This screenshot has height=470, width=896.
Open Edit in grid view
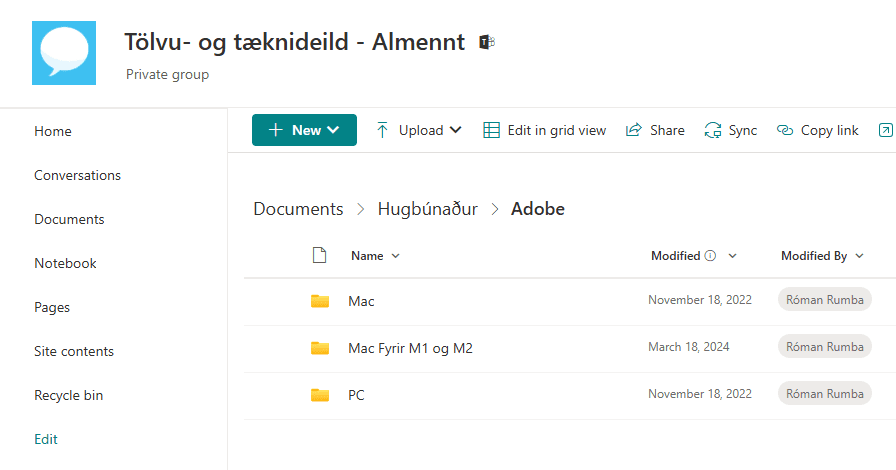coord(545,130)
